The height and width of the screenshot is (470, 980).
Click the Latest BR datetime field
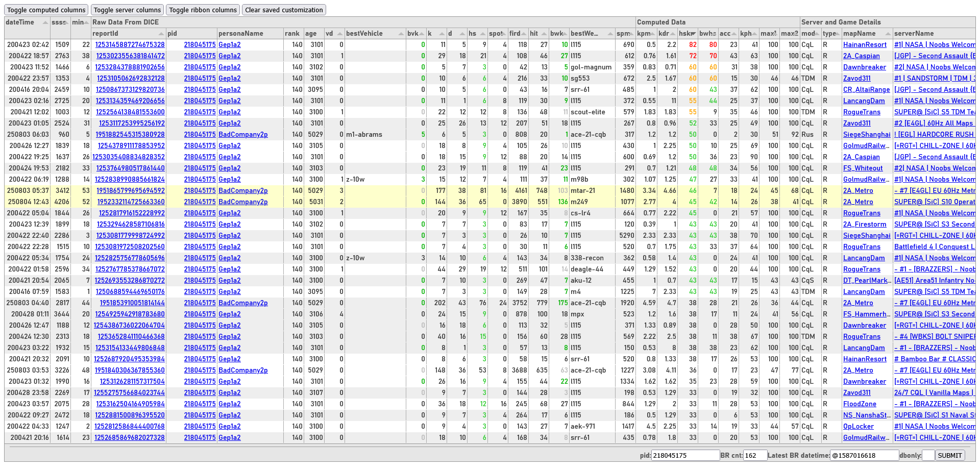click(x=865, y=456)
